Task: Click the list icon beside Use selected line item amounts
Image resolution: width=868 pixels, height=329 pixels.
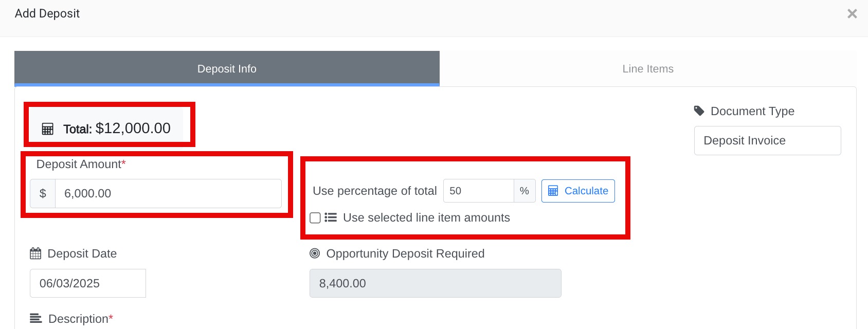Action: (x=331, y=217)
